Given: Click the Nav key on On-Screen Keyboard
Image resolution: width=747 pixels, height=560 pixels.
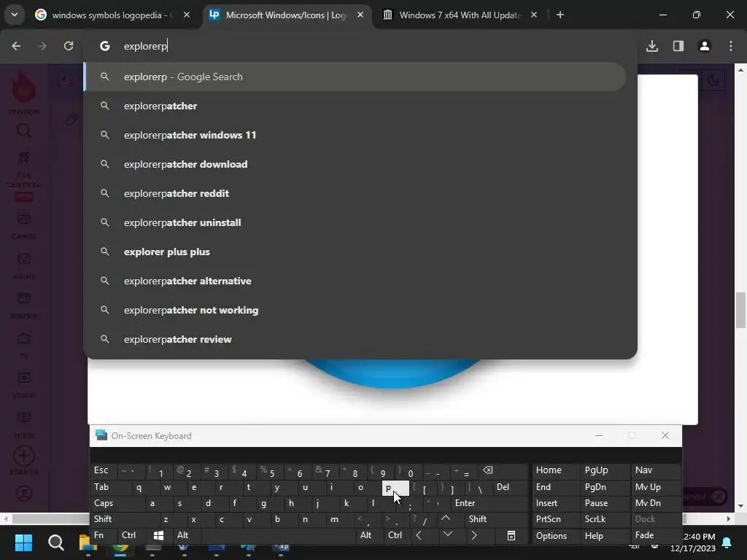Looking at the screenshot, I should tap(656, 470).
